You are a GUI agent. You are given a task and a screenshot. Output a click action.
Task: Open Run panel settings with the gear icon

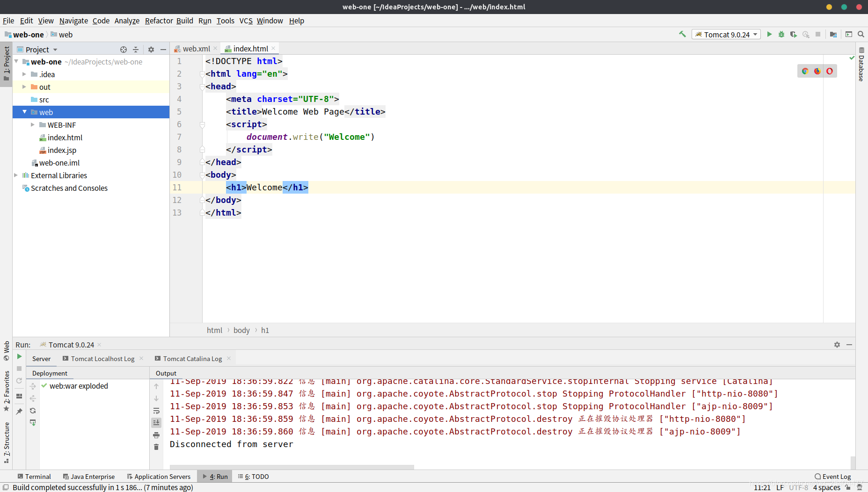click(x=837, y=345)
